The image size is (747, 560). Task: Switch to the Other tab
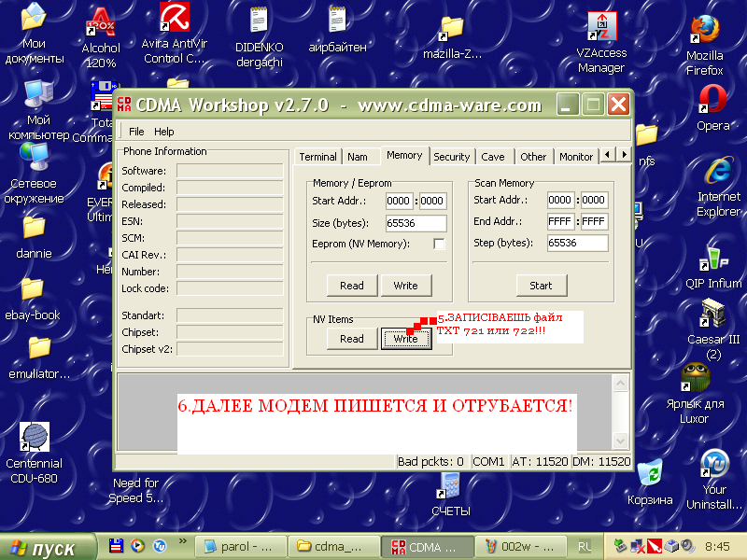click(x=533, y=157)
